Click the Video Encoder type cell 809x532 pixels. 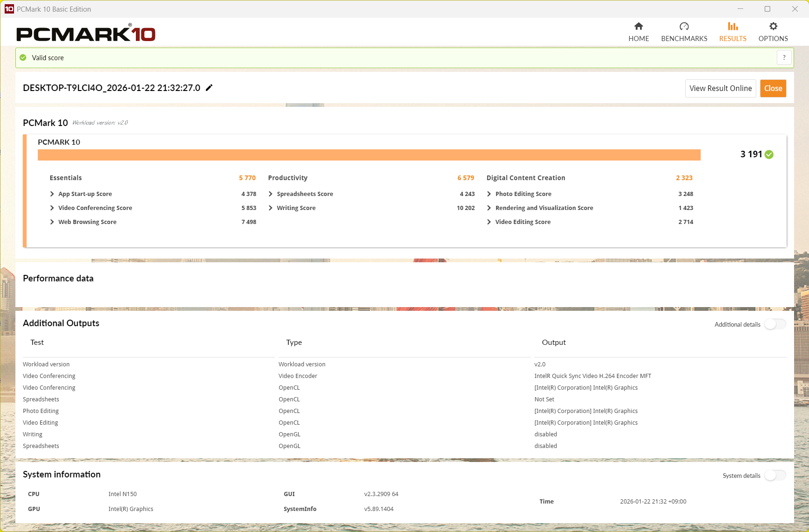298,376
